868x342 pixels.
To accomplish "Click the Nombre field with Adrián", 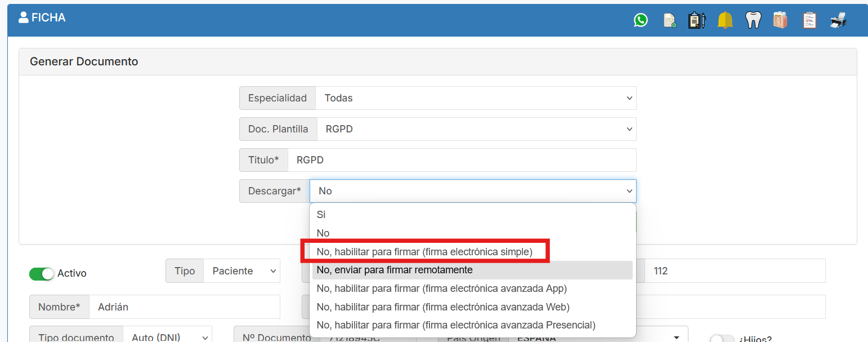I will (x=185, y=307).
